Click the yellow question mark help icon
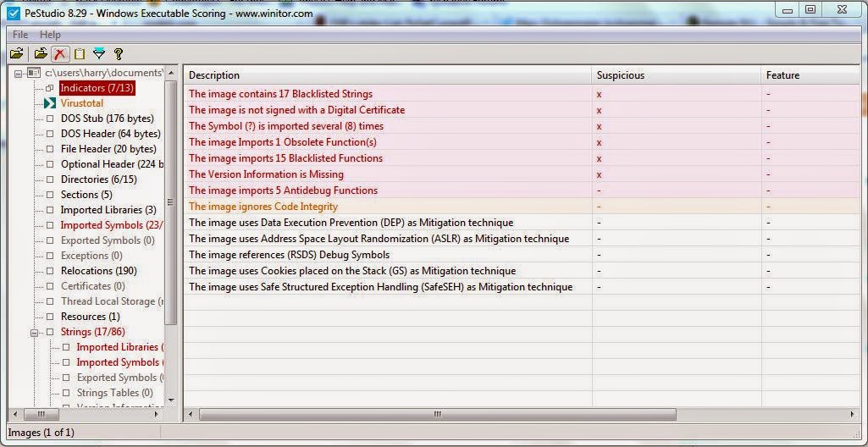The width and height of the screenshot is (868, 447). [x=118, y=53]
